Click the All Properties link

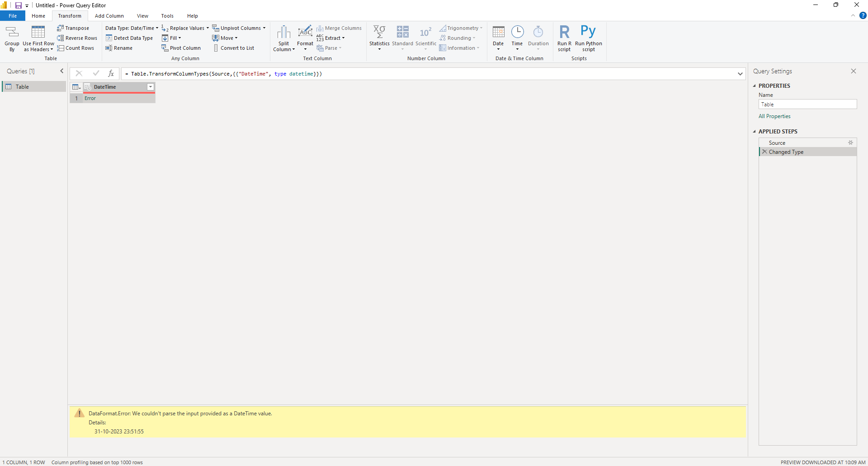point(774,116)
